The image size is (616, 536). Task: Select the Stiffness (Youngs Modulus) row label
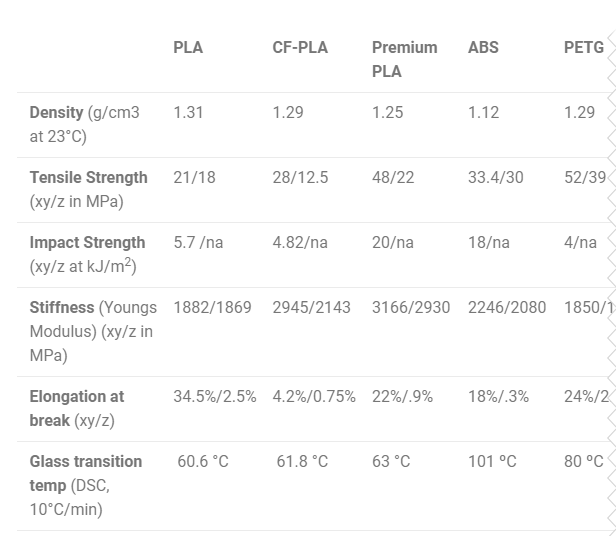pos(91,331)
